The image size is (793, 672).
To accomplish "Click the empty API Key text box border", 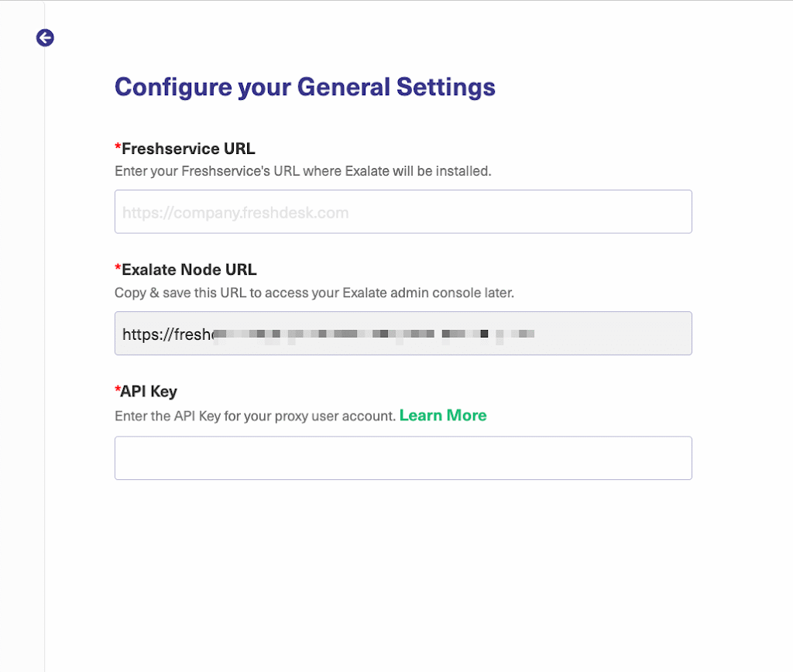I will [x=403, y=438].
